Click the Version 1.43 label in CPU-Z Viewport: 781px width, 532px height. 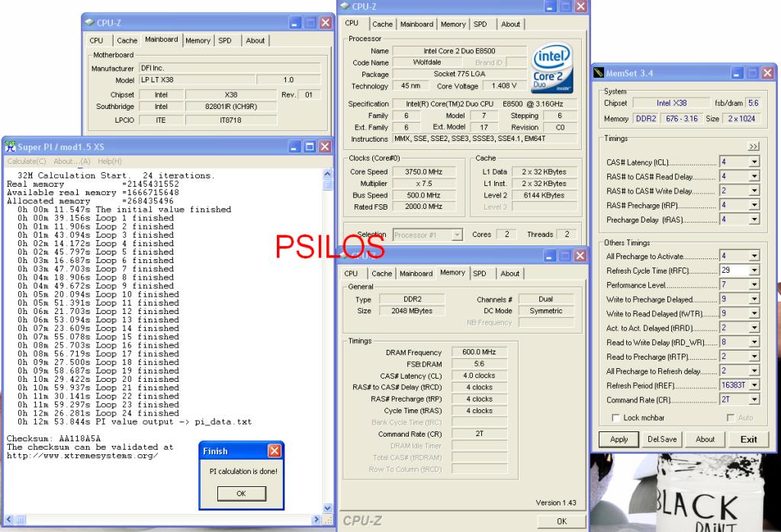pos(556,502)
